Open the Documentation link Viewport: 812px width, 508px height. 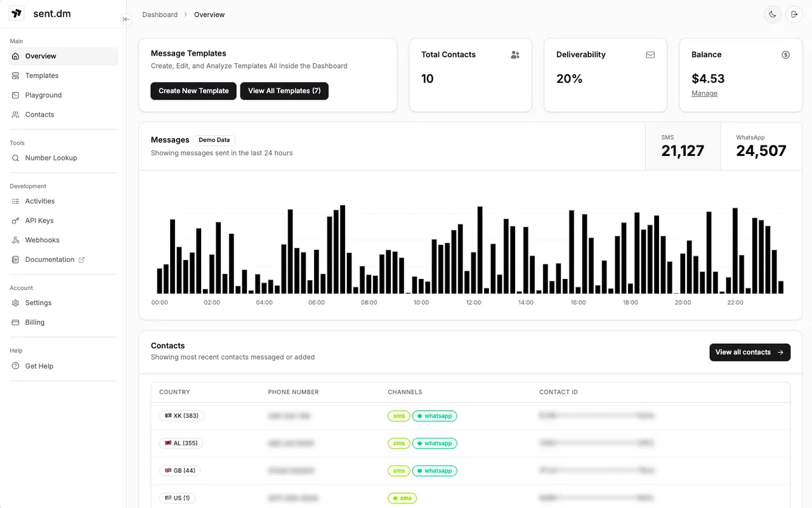click(x=63, y=259)
